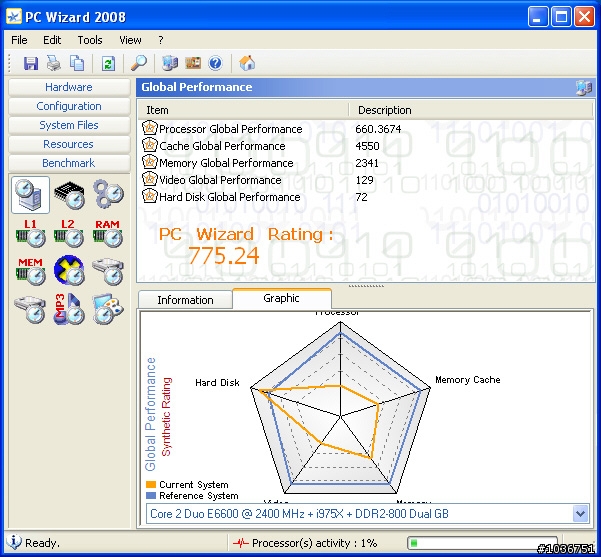Click the green Refresh toolbar icon

108,63
